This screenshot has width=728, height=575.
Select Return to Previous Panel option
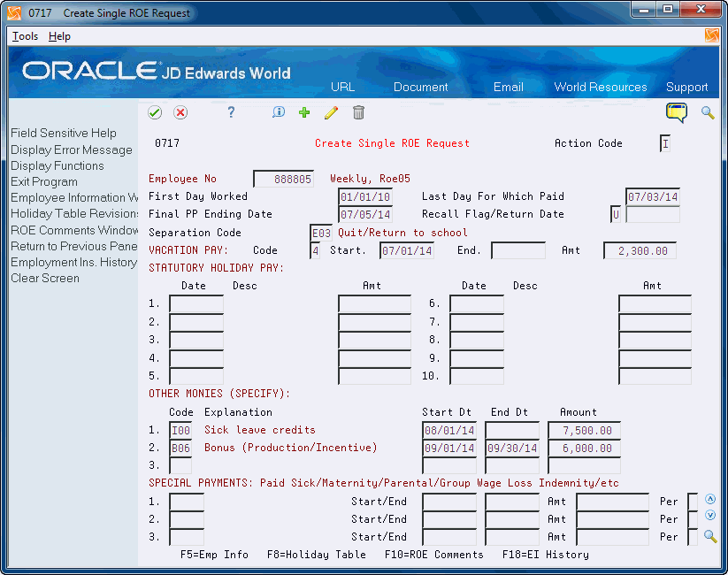coord(74,246)
